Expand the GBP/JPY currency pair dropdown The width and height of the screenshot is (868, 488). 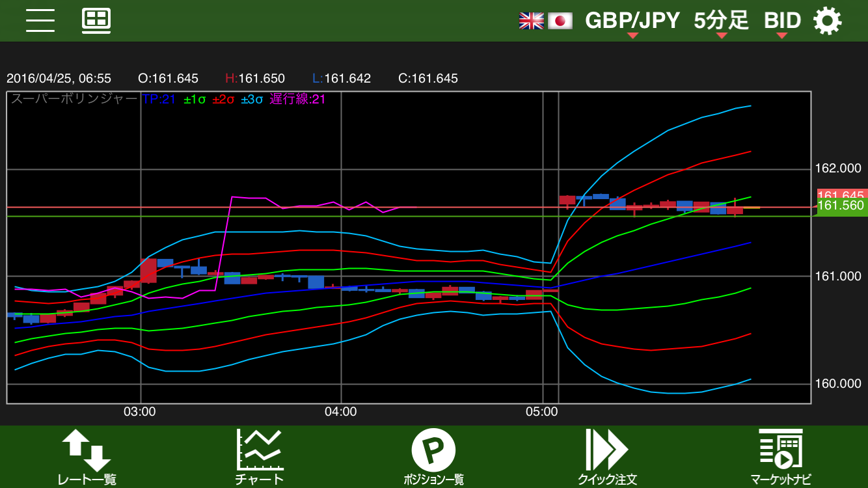pyautogui.click(x=632, y=21)
